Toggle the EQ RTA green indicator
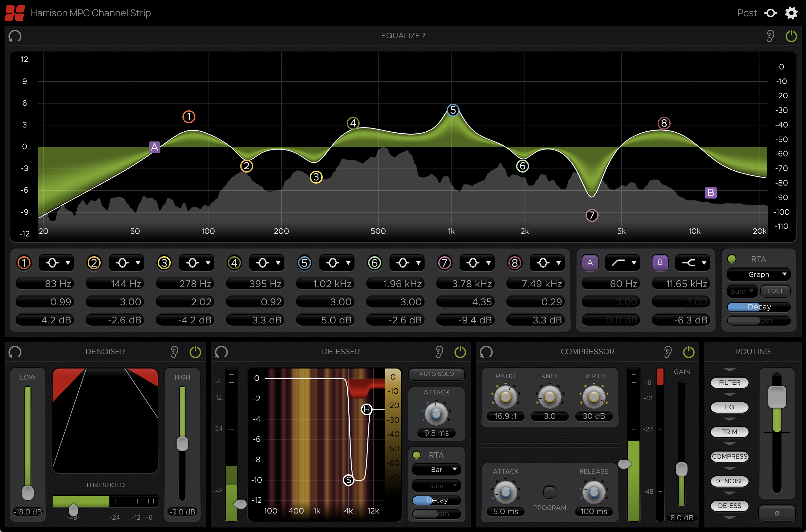 [731, 259]
